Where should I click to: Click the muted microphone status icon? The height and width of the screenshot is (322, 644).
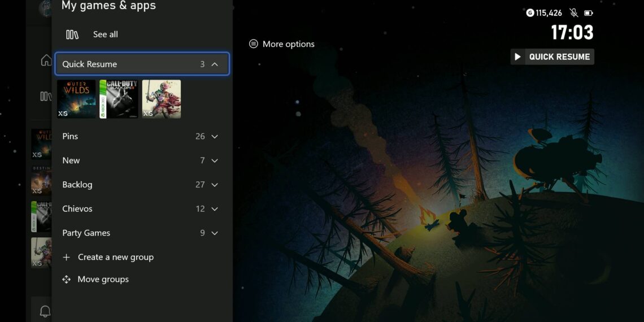574,12
